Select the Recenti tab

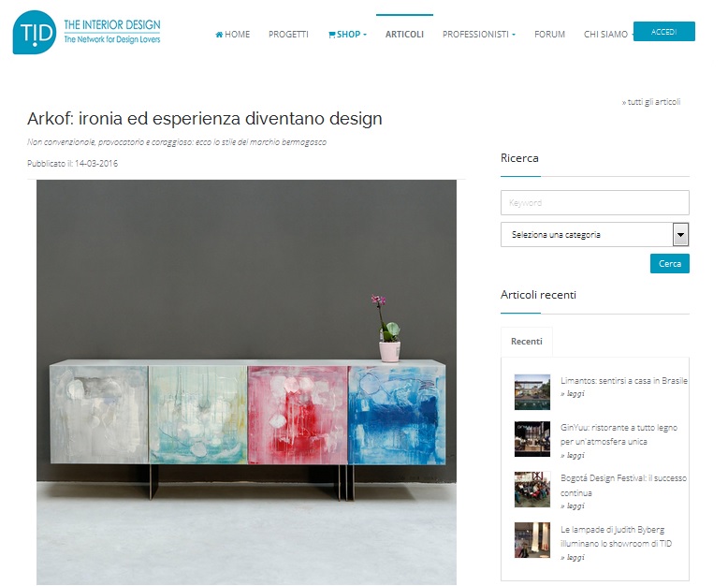coord(527,342)
